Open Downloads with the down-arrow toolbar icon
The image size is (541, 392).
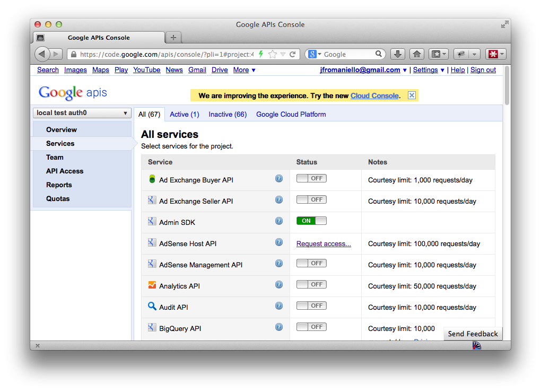point(397,54)
